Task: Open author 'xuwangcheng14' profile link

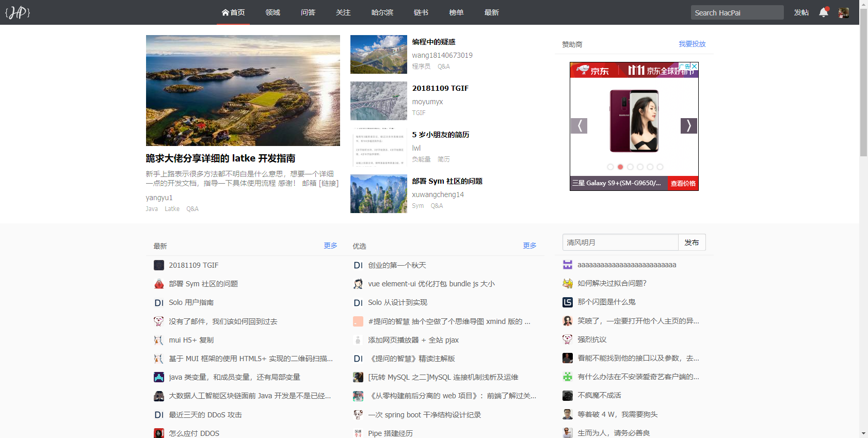Action: 438,194
